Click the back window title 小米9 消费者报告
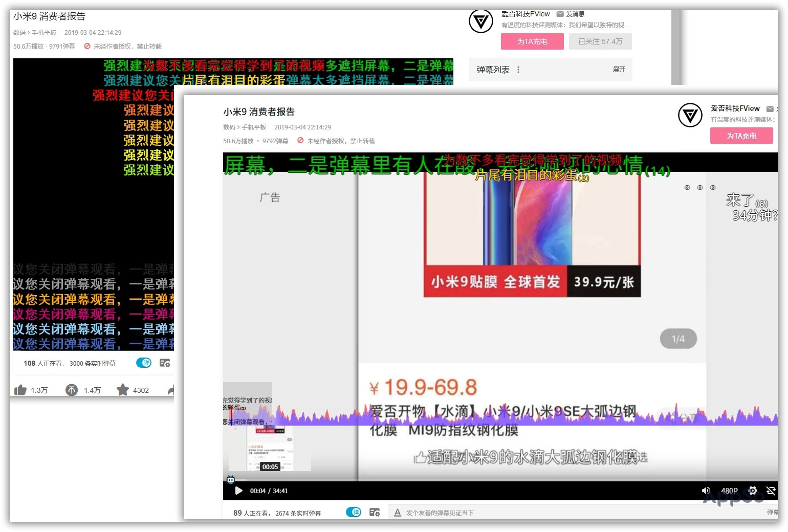The width and height of the screenshot is (788, 532). 49,16
